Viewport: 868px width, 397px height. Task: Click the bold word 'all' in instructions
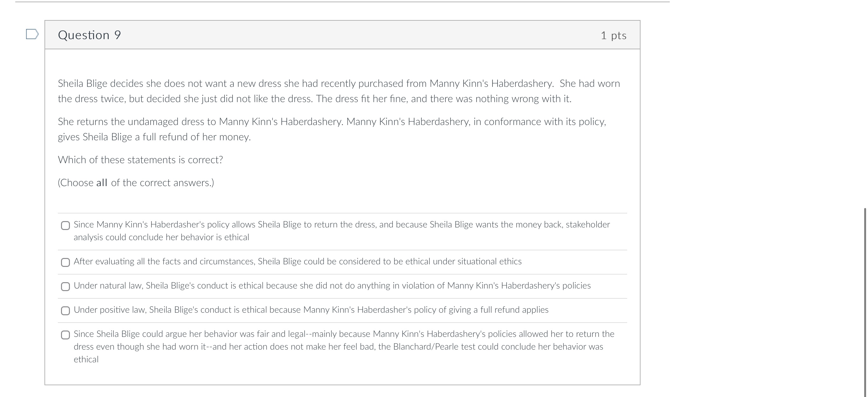(x=101, y=183)
